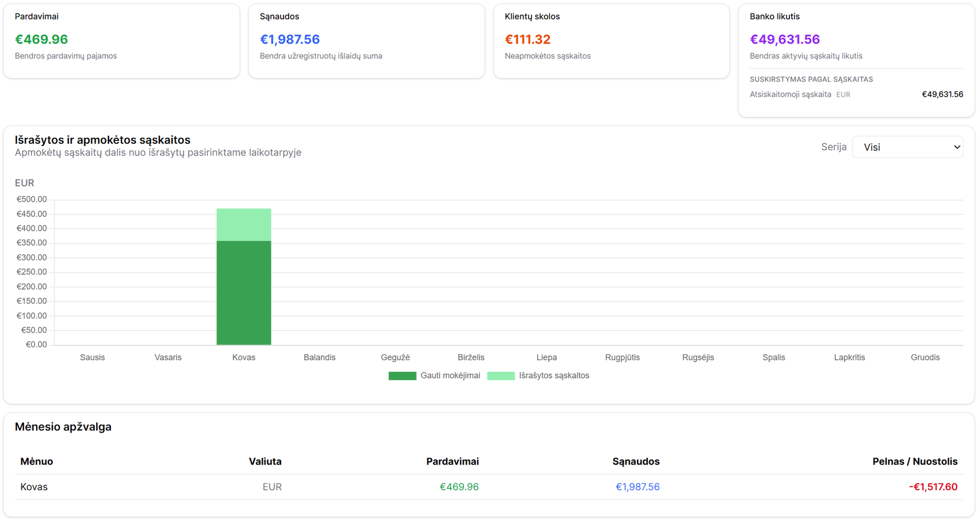The height and width of the screenshot is (522, 980).
Task: Click the dark green Gauti mokėjimai legend swatch
Action: [x=402, y=376]
